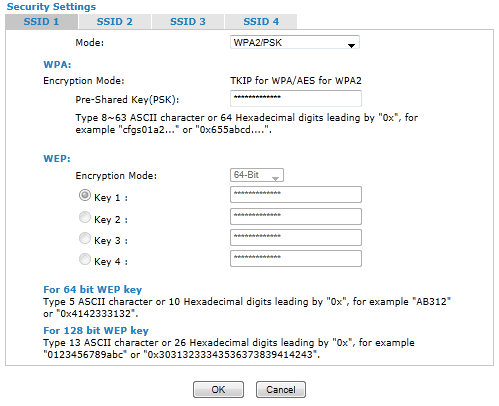Select the Key 3 radio button
The image size is (499, 406).
click(85, 238)
